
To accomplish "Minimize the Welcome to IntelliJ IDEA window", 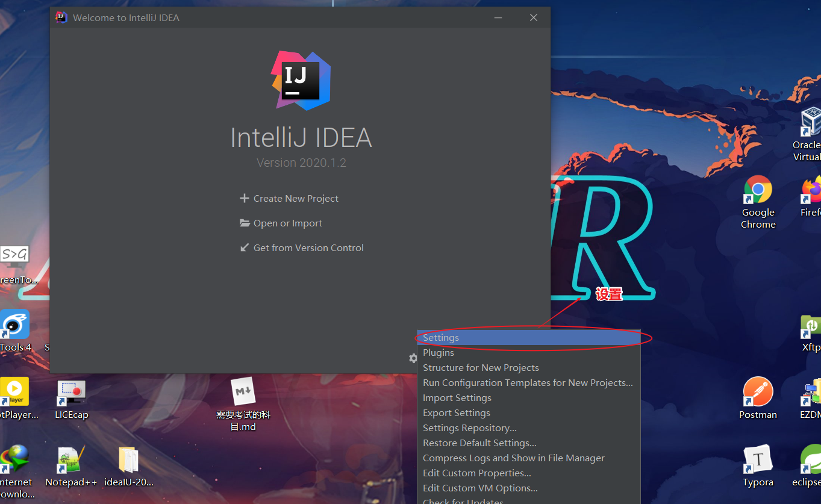I will 499,17.
